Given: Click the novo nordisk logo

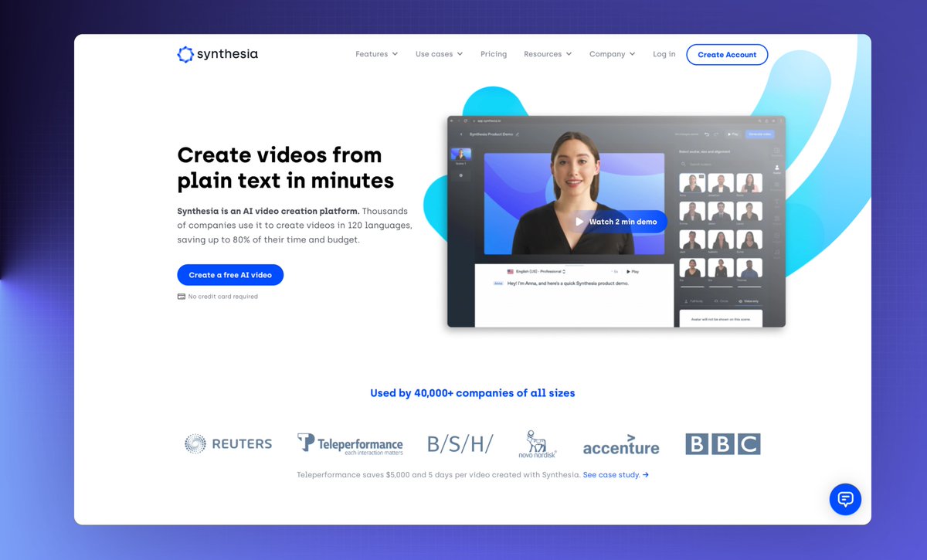Looking at the screenshot, I should point(538,444).
